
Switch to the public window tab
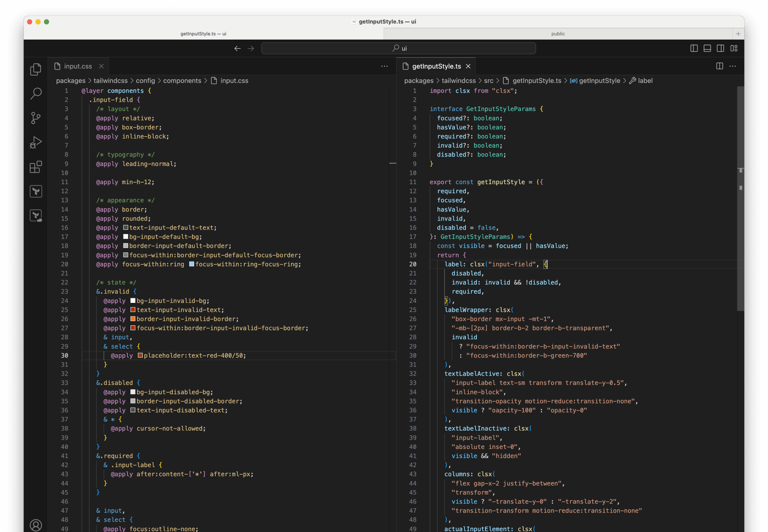point(558,34)
